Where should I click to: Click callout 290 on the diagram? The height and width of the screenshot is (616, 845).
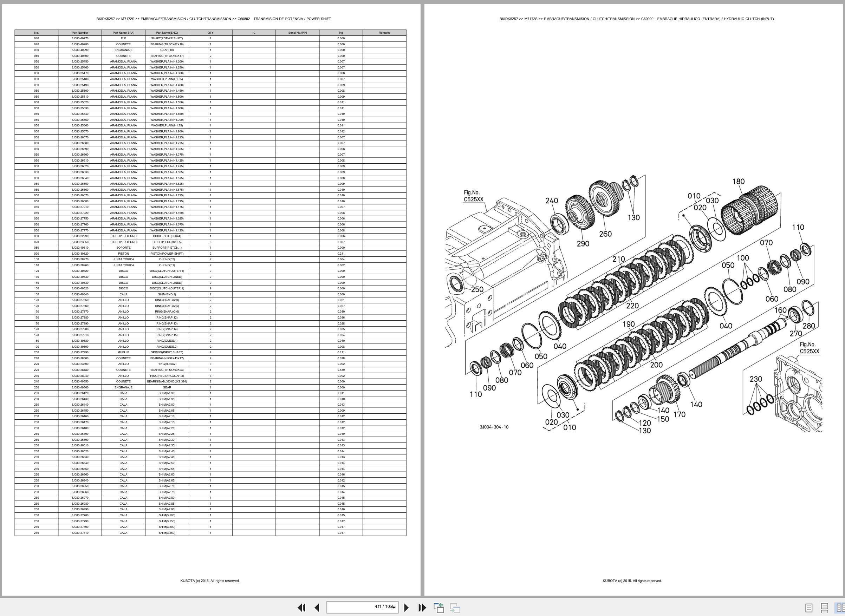coord(583,243)
